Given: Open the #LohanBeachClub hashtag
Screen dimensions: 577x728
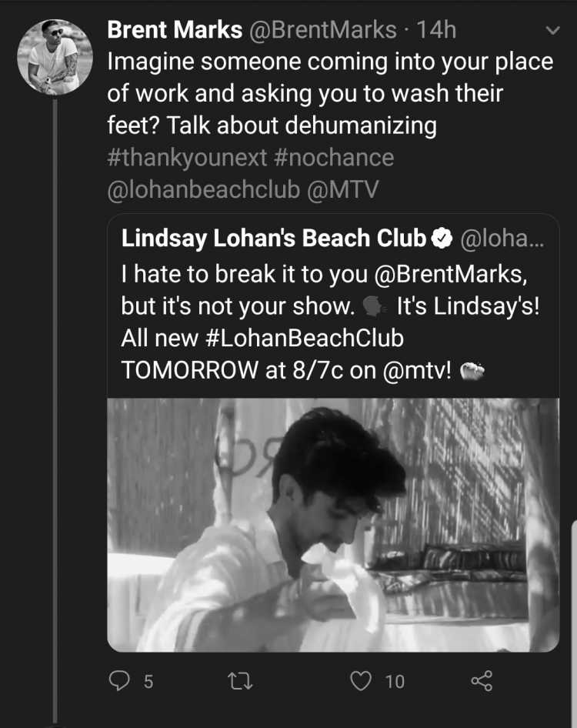Looking at the screenshot, I should (304, 338).
